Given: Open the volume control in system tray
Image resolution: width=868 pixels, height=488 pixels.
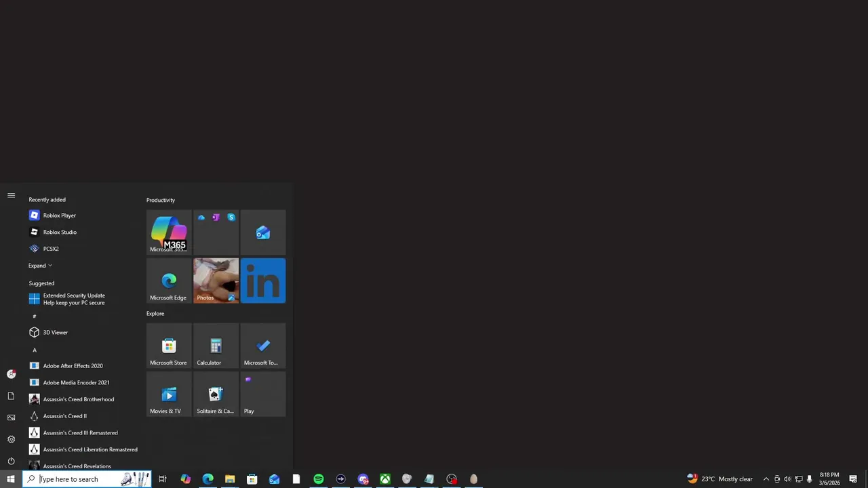Looking at the screenshot, I should pos(787,479).
